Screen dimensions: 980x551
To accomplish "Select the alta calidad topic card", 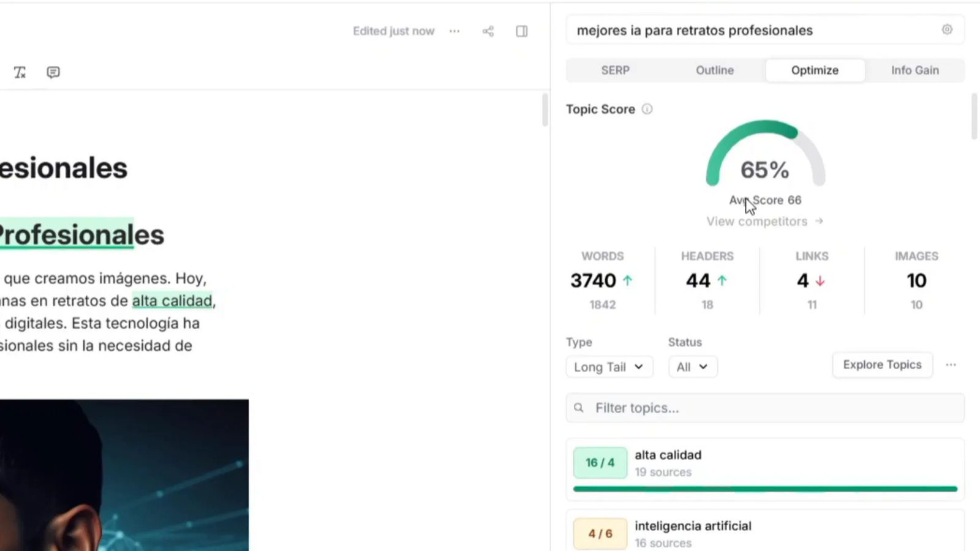I will [x=764, y=463].
